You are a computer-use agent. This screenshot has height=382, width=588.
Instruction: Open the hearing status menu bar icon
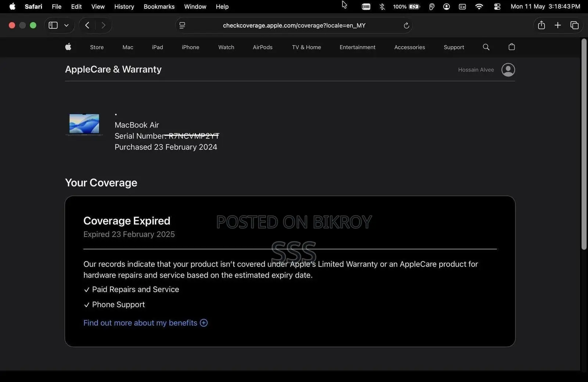432,7
